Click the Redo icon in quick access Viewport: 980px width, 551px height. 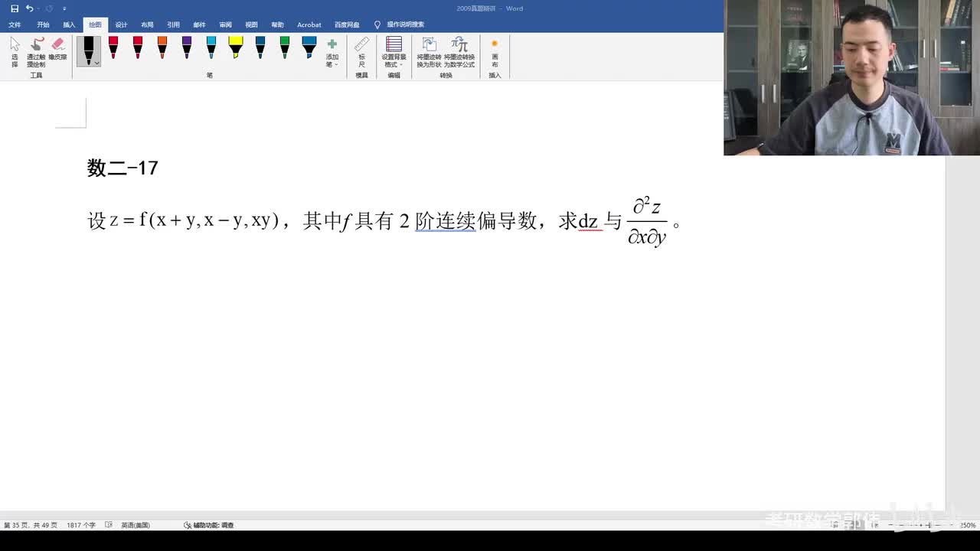pos(49,8)
